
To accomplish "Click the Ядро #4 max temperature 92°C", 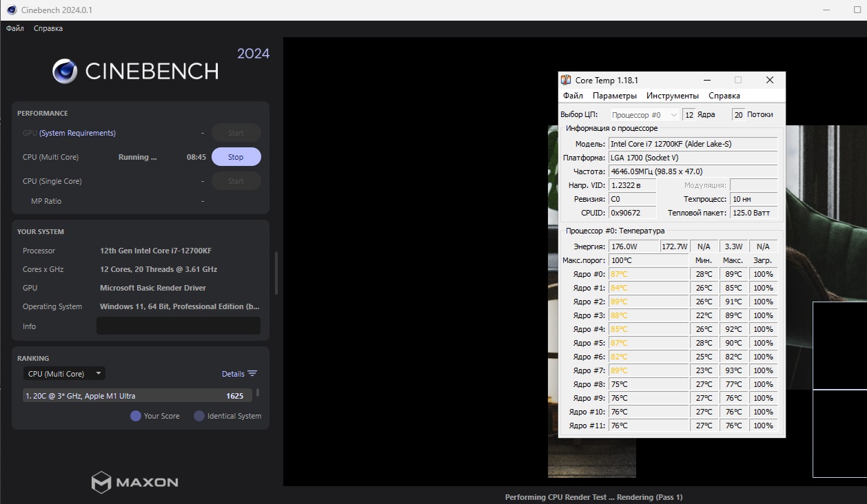I will (733, 329).
